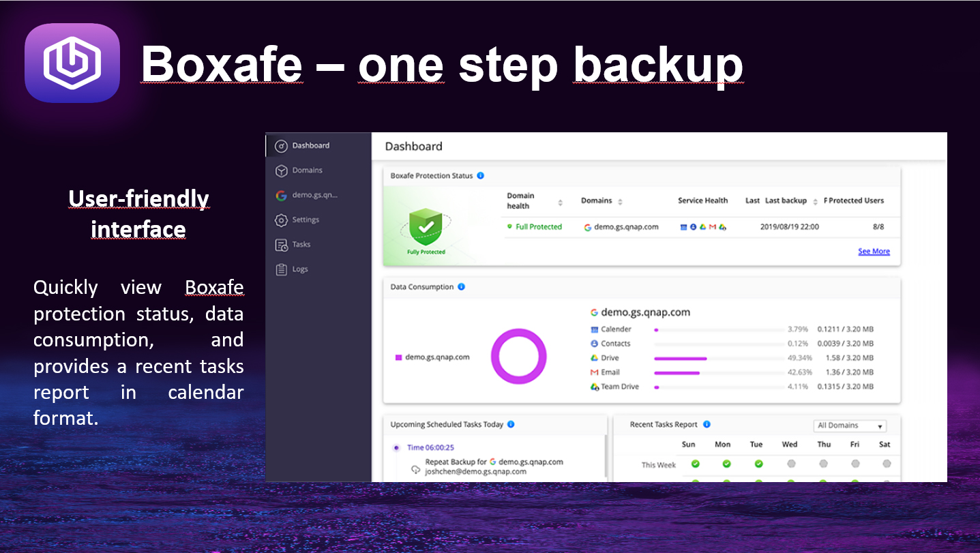The image size is (980, 553).
Task: Click Team Drive icon in Data Consumption list
Action: pos(595,387)
